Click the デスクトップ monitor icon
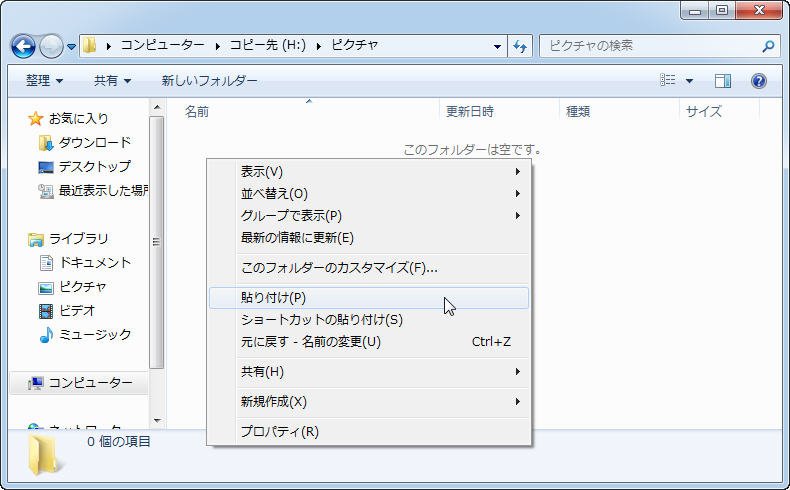 [46, 167]
